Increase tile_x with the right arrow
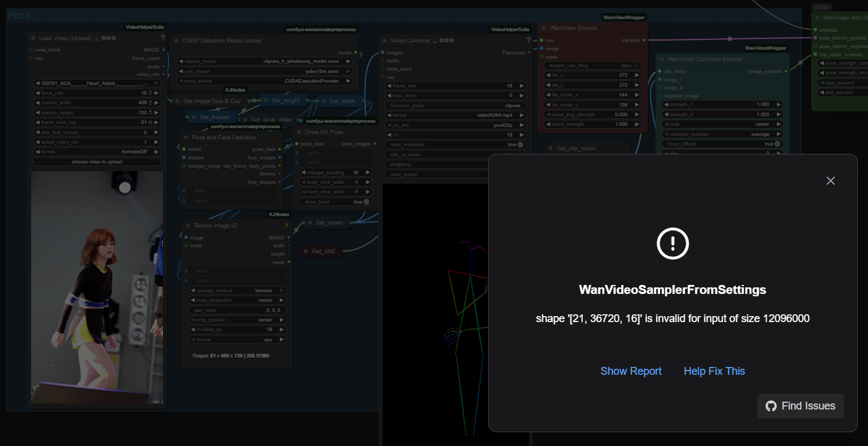868x446 pixels. pos(637,75)
